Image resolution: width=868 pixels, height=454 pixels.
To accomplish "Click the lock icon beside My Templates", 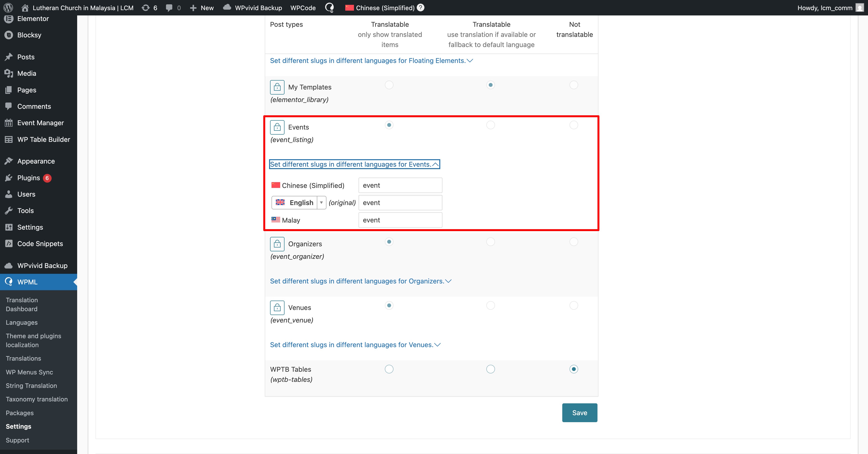I will click(x=277, y=87).
